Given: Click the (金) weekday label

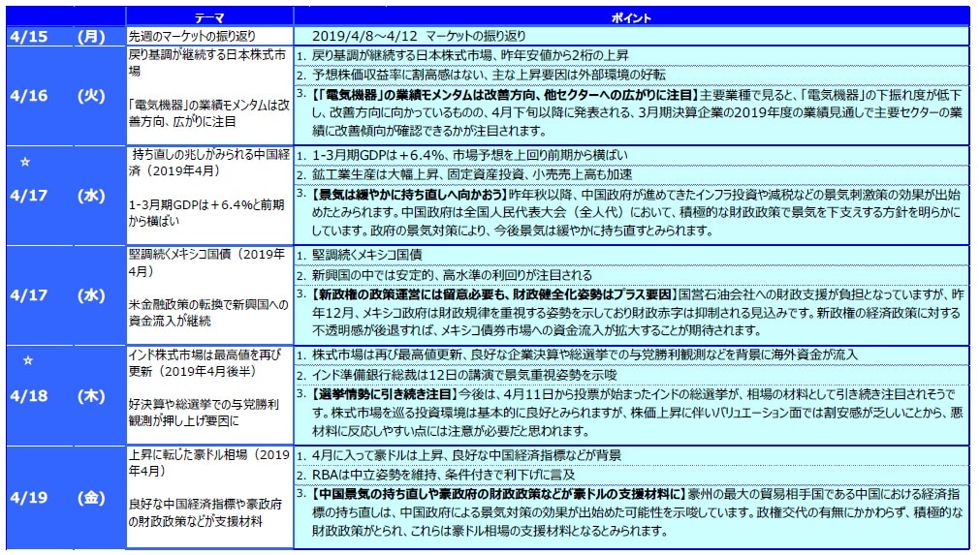Looking at the screenshot, I should click(91, 499).
